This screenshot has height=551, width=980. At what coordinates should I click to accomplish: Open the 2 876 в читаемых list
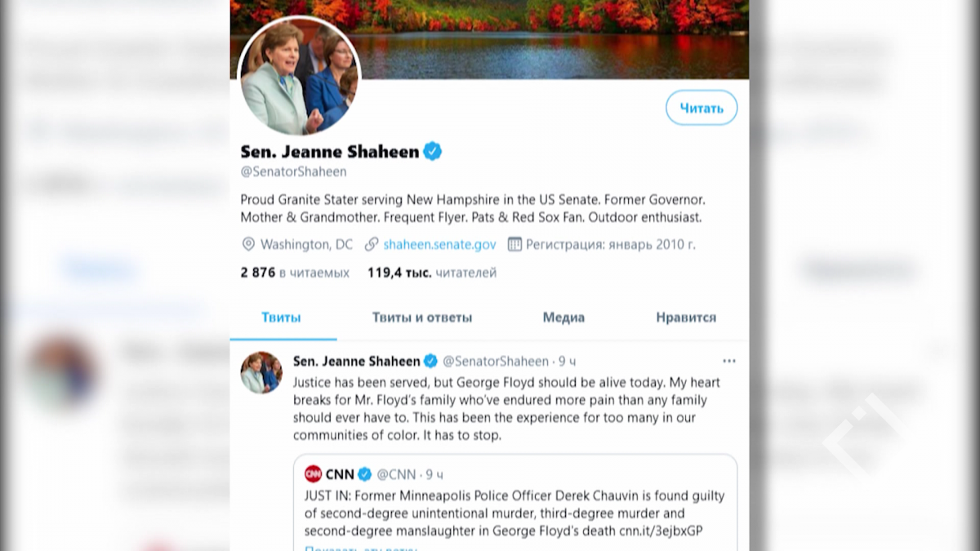pos(295,273)
